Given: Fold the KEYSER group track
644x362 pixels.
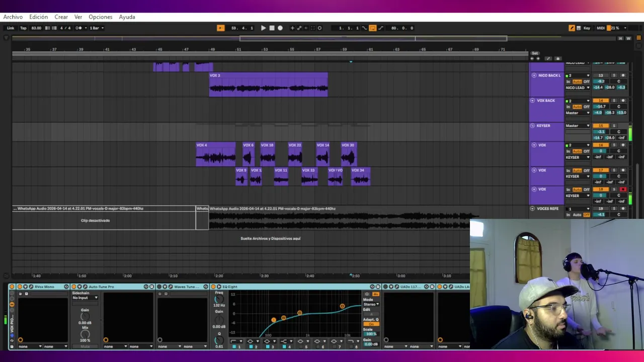Looking at the screenshot, I should tap(532, 126).
